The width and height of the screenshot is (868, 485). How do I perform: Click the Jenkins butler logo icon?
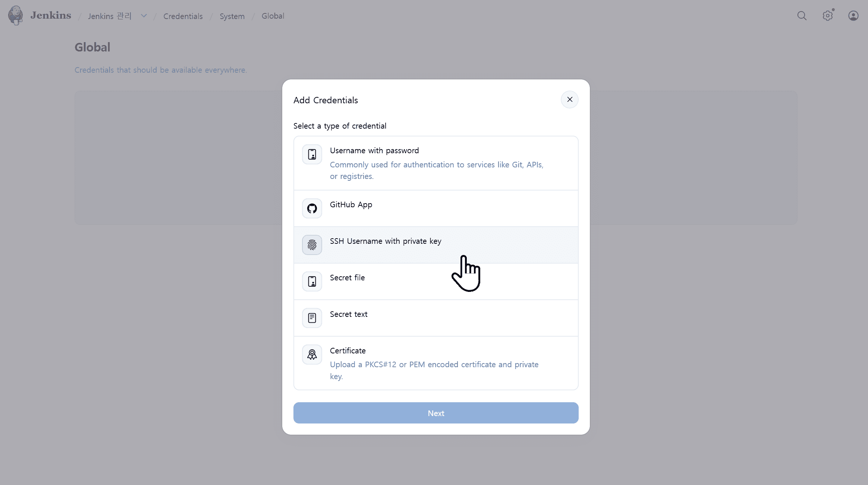click(x=15, y=16)
